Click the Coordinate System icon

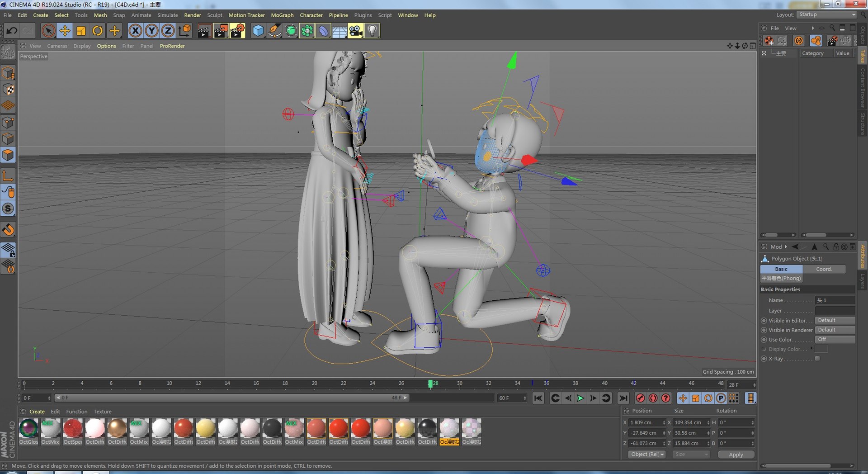click(184, 31)
